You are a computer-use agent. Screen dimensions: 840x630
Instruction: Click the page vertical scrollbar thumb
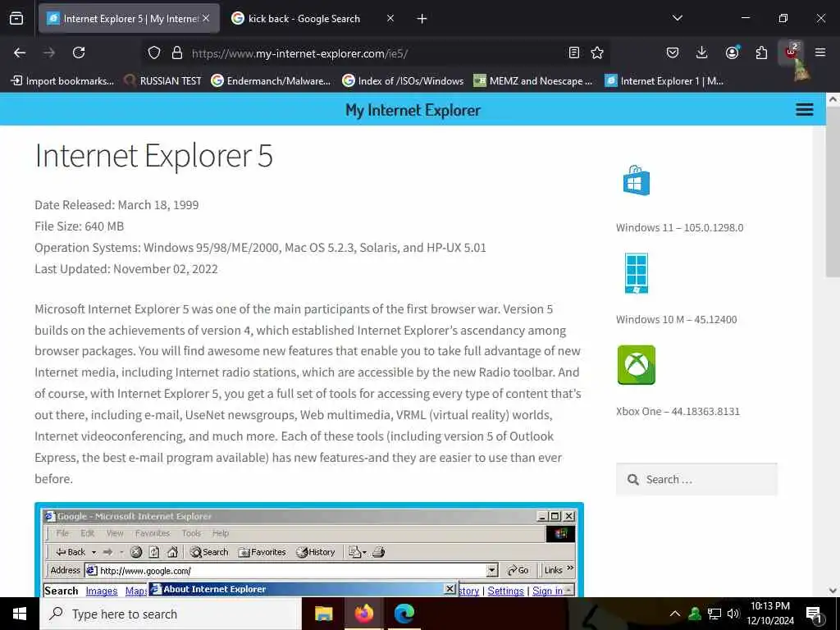833,191
